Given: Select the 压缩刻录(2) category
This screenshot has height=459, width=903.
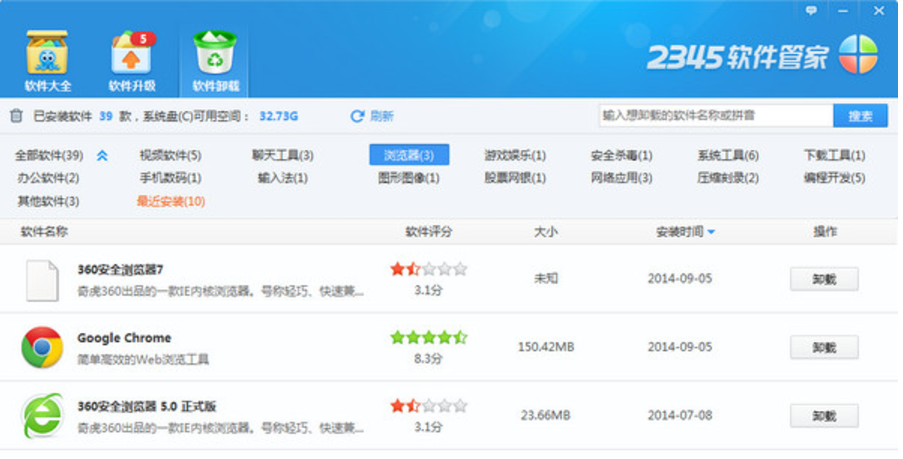Looking at the screenshot, I should [x=728, y=178].
